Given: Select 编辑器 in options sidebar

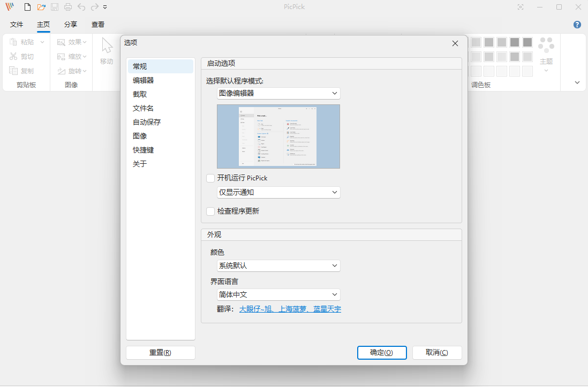Looking at the screenshot, I should 161,80.
